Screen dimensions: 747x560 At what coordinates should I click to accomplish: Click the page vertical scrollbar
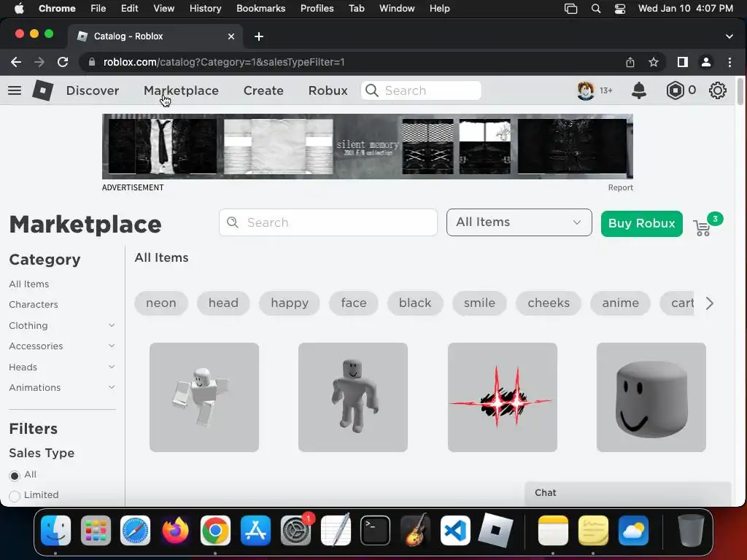point(740,91)
